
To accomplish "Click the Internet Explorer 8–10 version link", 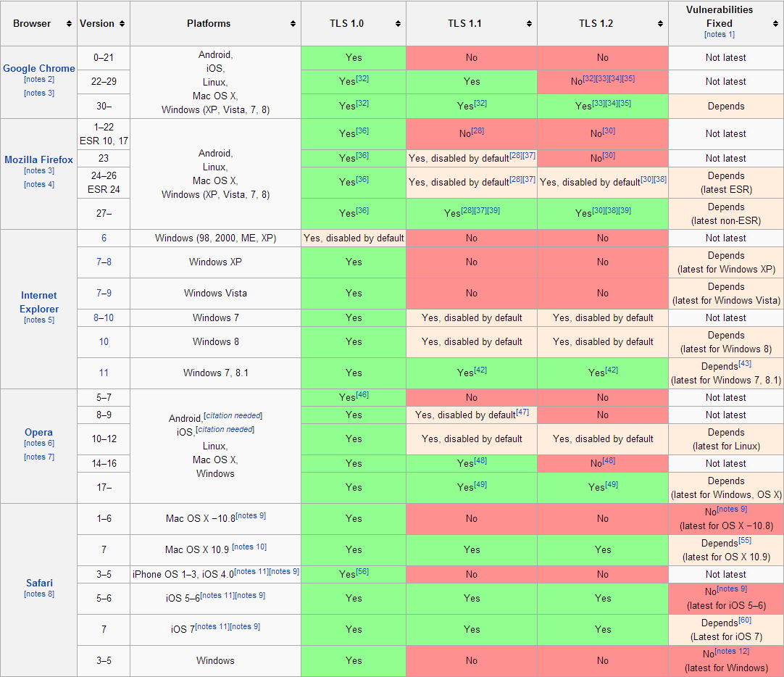I will pos(104,317).
